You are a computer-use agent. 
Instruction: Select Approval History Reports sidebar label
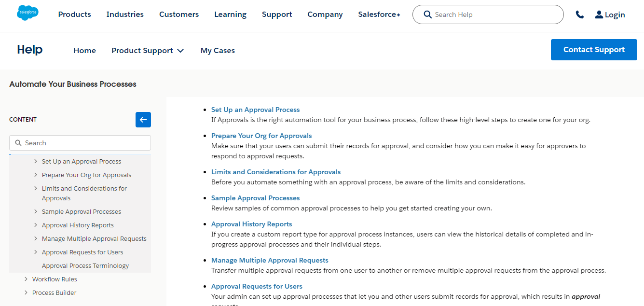(78, 225)
